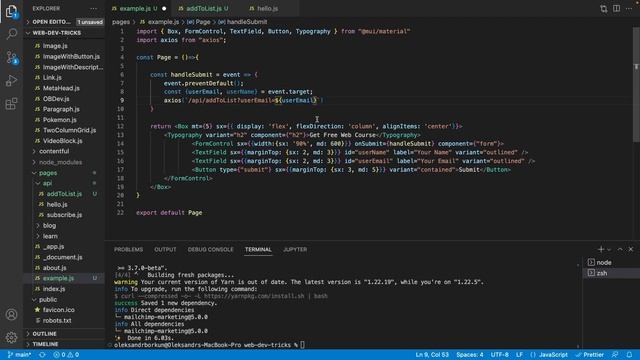
Task: Open the Search view in activity bar
Action: click(11, 33)
